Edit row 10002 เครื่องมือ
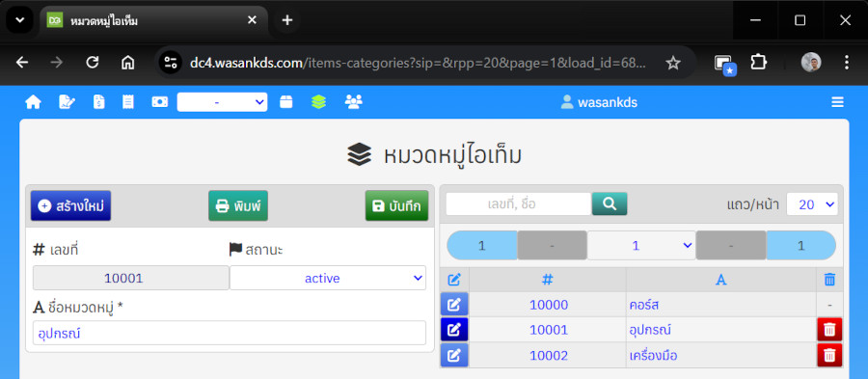The image size is (868, 379). pyautogui.click(x=454, y=355)
